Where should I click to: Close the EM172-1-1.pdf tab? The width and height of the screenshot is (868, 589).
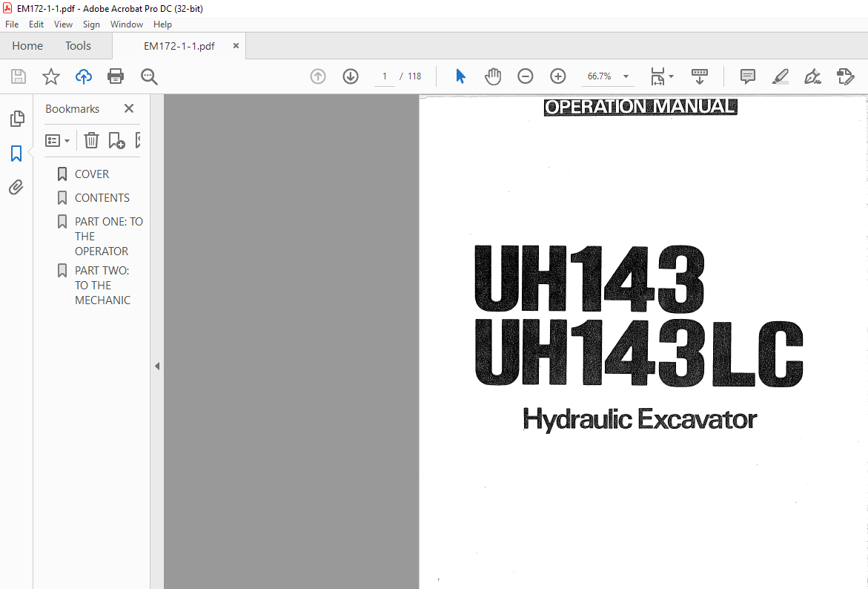[x=236, y=46]
